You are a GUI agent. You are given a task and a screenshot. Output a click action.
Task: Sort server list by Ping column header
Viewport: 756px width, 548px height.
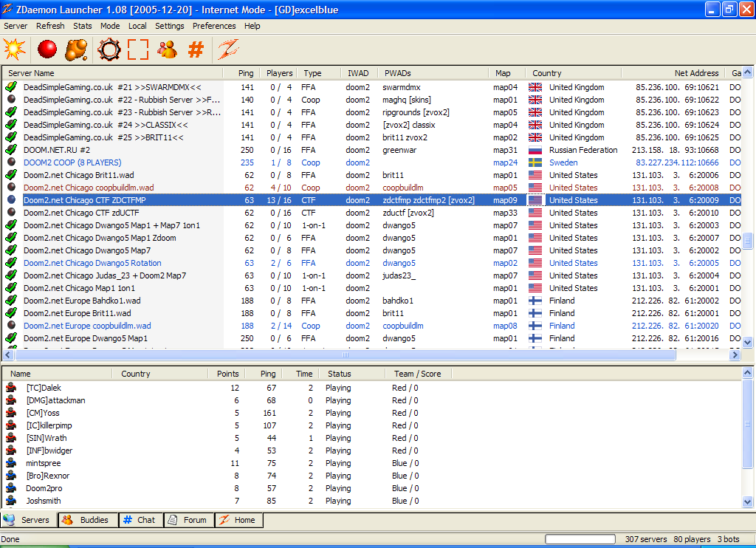241,73
